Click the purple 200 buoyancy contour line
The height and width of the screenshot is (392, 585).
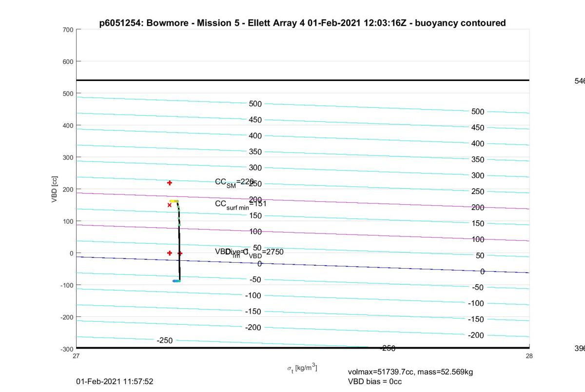tap(303, 200)
